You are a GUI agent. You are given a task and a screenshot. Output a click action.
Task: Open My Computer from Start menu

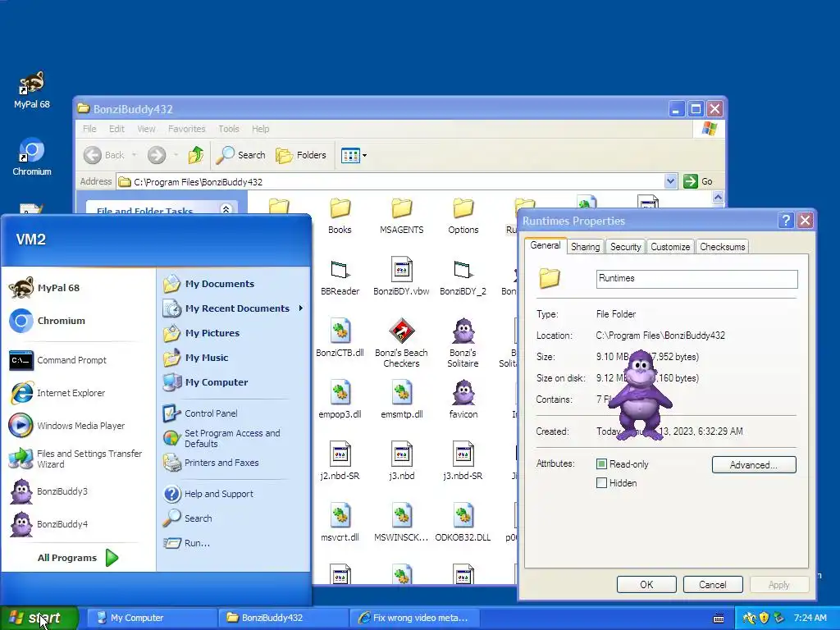coord(205,382)
